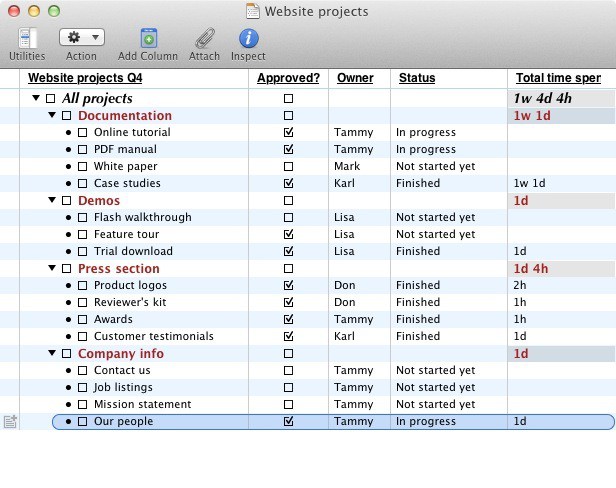Tick the status box before Job listings
The height and width of the screenshot is (488, 616).
(x=83, y=388)
